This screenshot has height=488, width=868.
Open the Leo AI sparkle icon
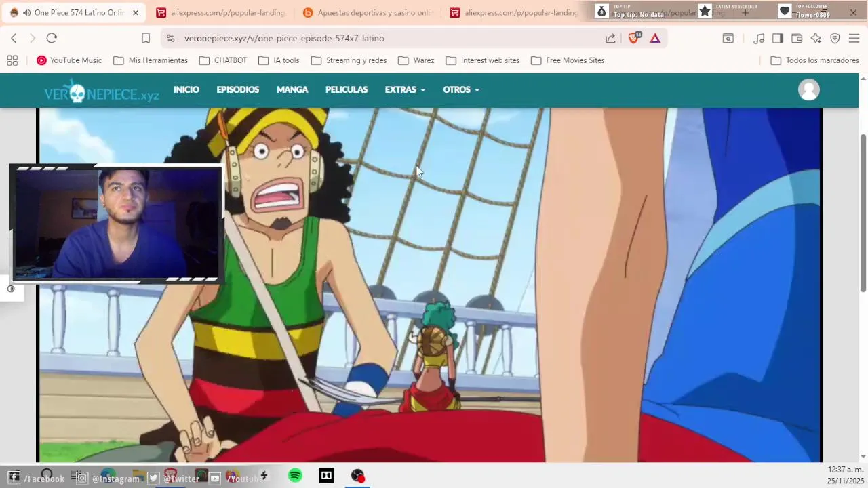tap(816, 39)
